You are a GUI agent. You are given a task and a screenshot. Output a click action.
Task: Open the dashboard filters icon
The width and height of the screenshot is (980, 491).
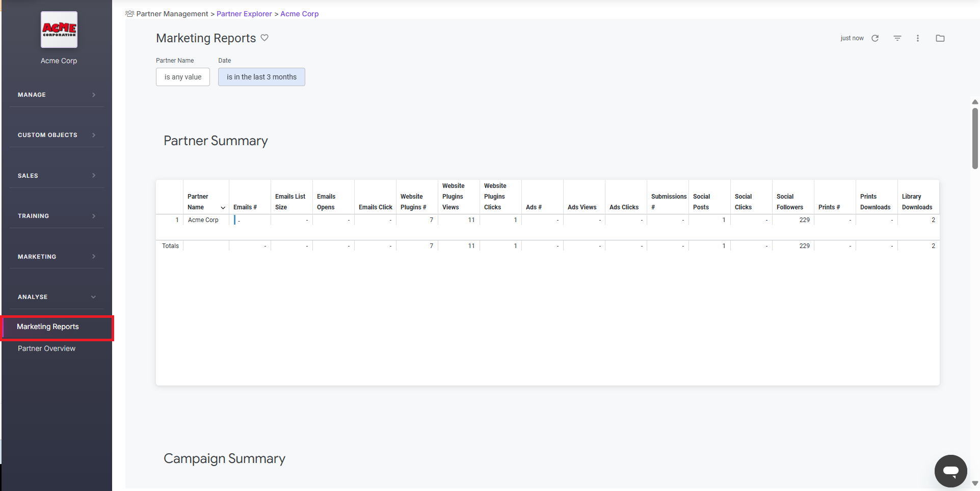pyautogui.click(x=897, y=38)
